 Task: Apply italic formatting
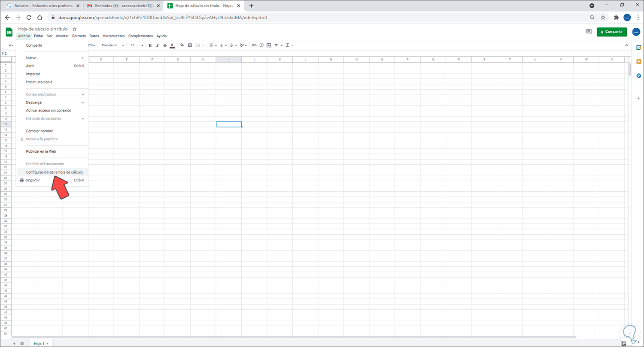click(157, 45)
